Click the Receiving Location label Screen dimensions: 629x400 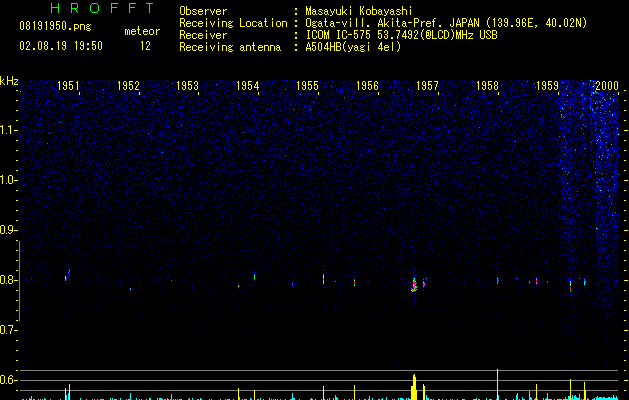pyautogui.click(x=233, y=23)
